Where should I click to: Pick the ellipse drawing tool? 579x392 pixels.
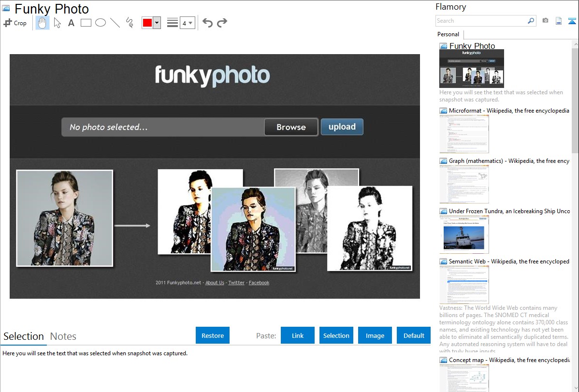point(101,23)
